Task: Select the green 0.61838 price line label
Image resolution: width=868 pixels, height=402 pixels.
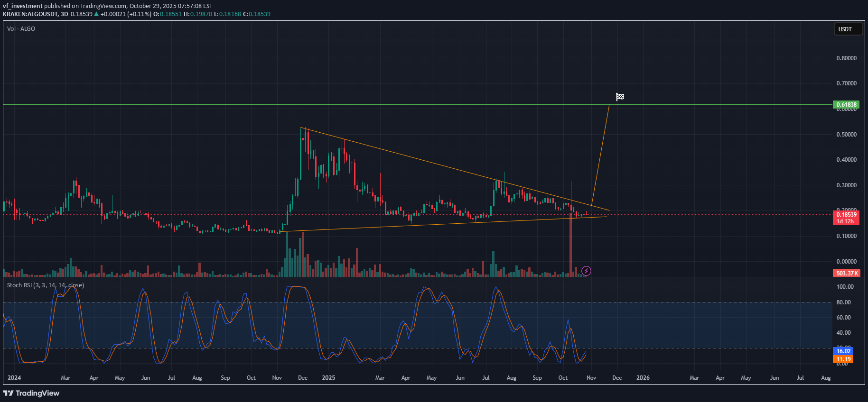Action: (x=846, y=104)
